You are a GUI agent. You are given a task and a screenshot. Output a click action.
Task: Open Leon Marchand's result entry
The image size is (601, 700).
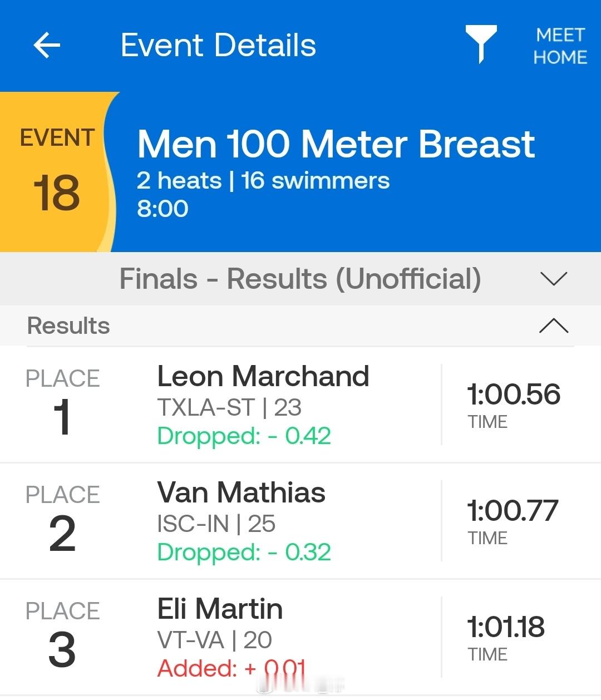[263, 377]
